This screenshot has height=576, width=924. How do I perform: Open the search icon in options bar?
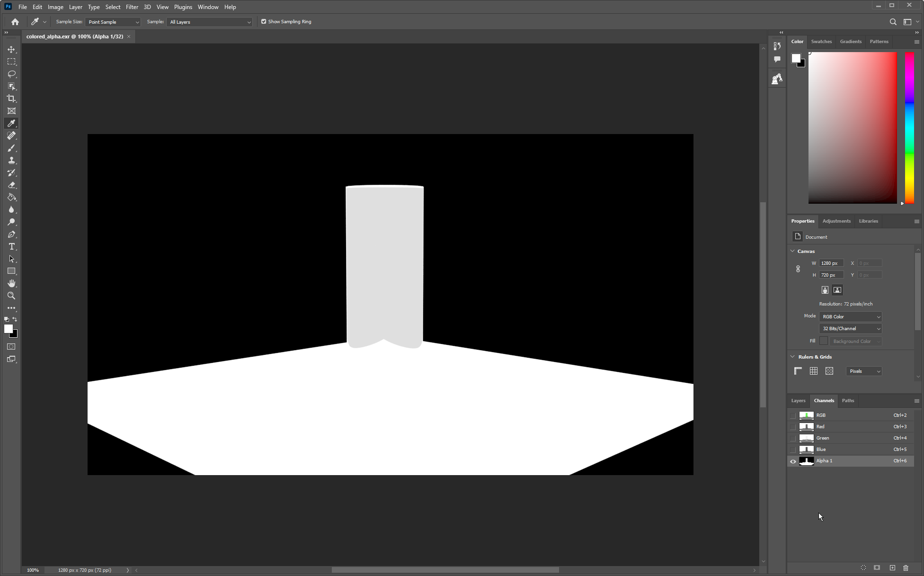click(893, 22)
